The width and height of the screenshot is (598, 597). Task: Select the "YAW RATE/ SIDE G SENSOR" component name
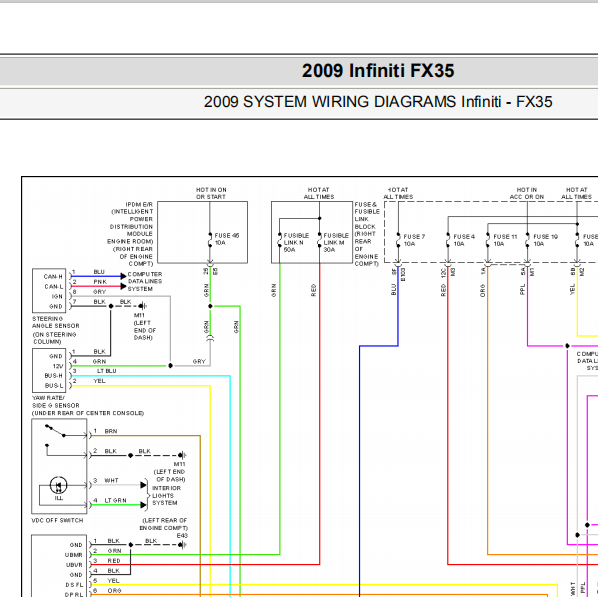pyautogui.click(x=56, y=402)
